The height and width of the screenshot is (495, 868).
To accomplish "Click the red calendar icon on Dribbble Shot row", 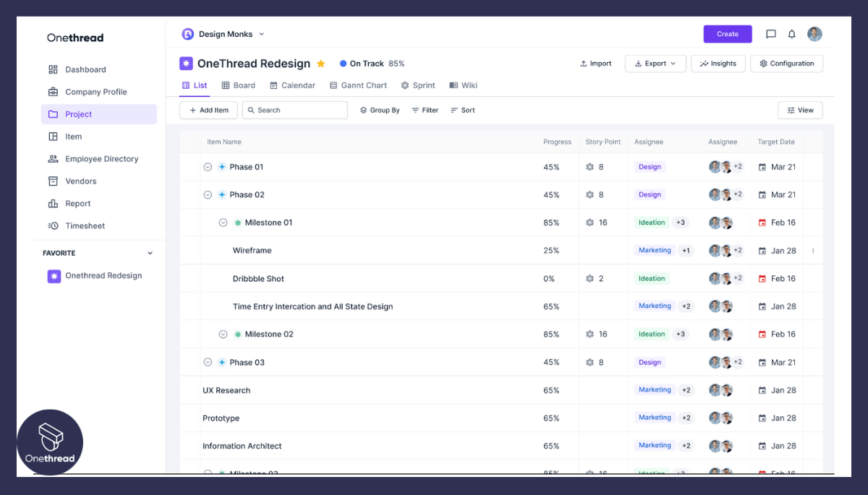I will pyautogui.click(x=761, y=278).
